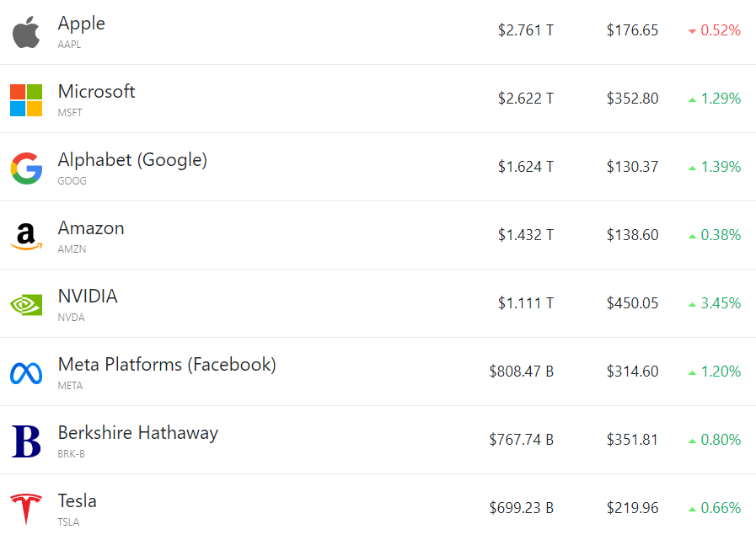Screen dimensions: 756x540
Task: Click the Apple logo icon
Action: coord(26,32)
